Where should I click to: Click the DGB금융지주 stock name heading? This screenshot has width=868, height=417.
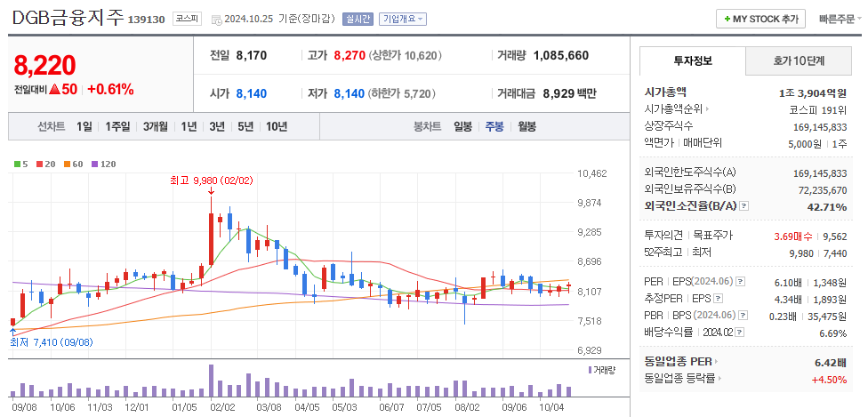(68, 19)
